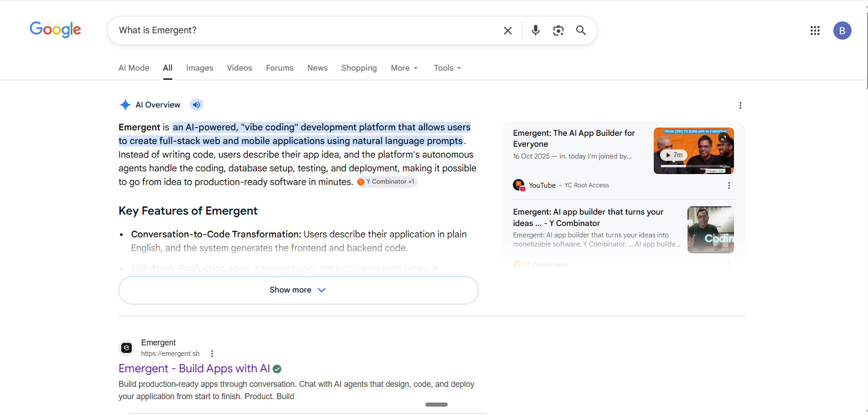Click YouTube channel icon

pos(519,185)
